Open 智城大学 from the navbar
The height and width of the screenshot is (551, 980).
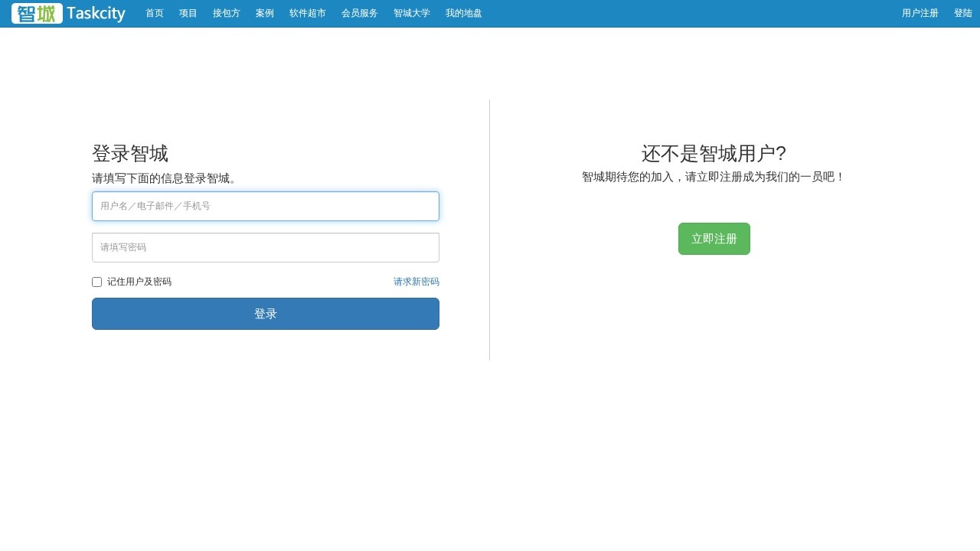(x=412, y=13)
